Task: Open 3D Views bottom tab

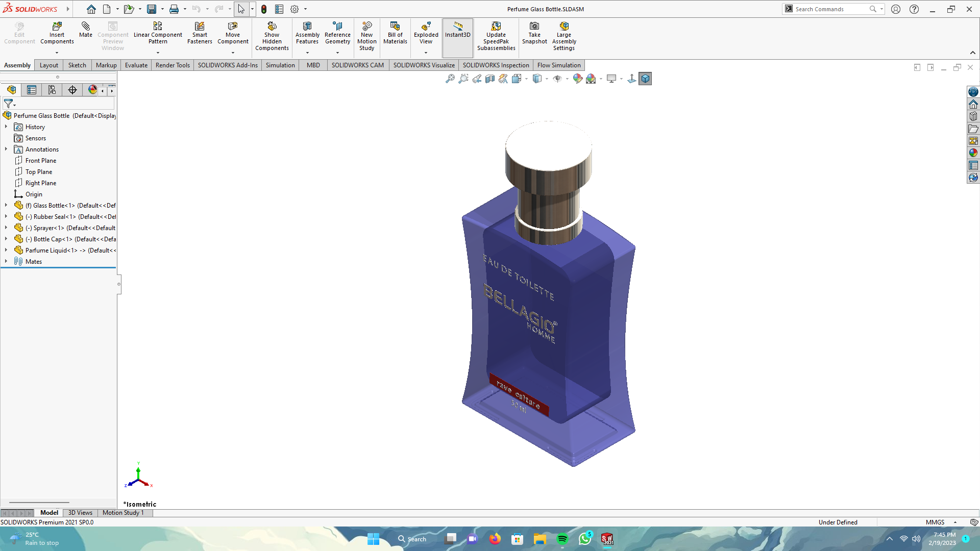Action: [x=80, y=513]
